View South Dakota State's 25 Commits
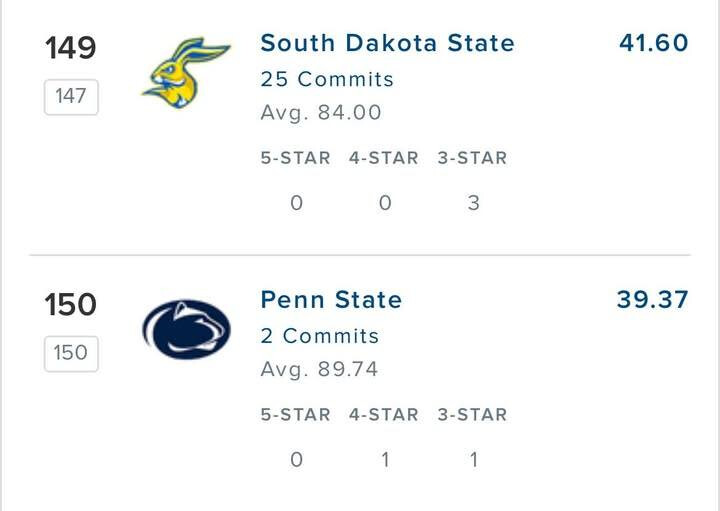 [x=327, y=79]
